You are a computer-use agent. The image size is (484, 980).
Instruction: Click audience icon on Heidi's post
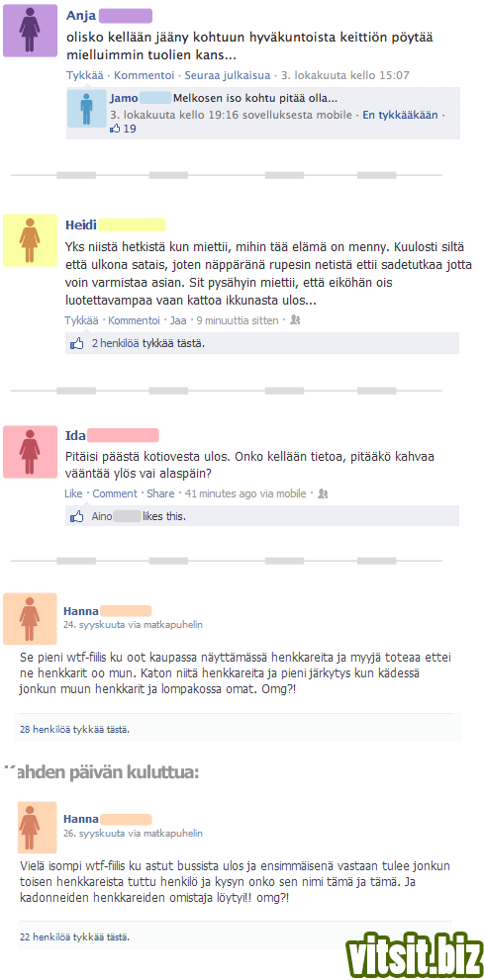[296, 320]
